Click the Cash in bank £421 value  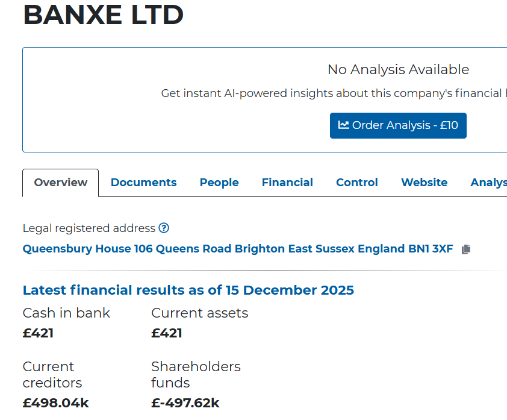click(x=38, y=333)
